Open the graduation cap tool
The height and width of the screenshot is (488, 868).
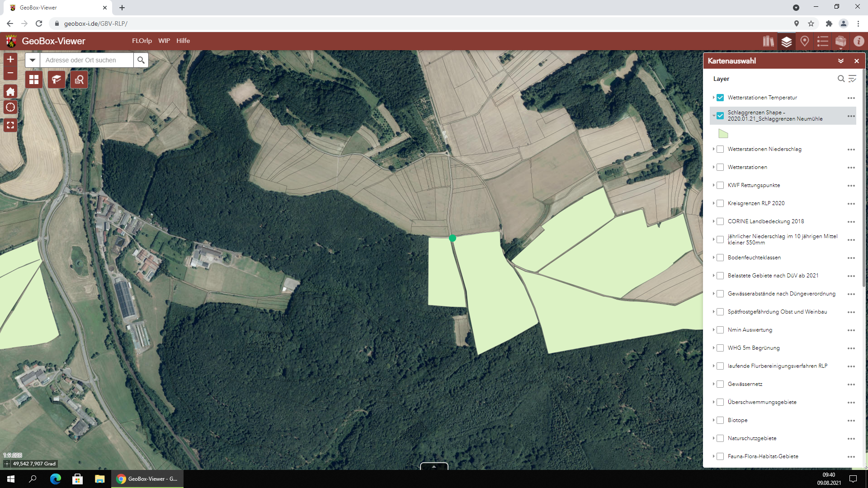tap(57, 80)
